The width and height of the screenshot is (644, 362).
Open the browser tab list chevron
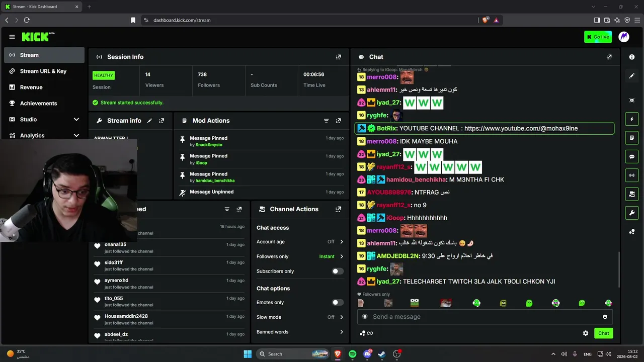594,7
